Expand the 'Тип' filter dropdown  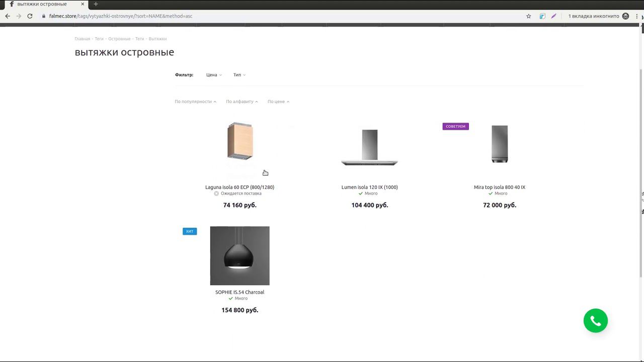pyautogui.click(x=239, y=75)
